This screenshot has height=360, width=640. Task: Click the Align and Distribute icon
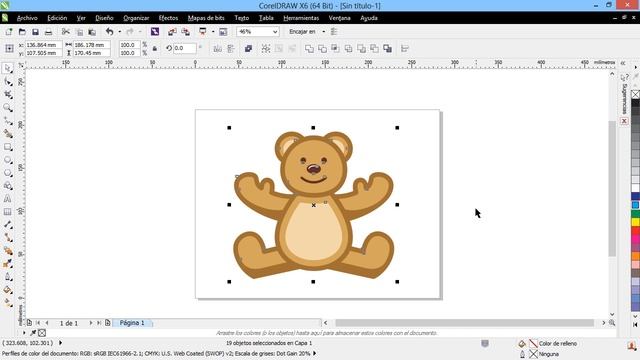click(x=405, y=49)
